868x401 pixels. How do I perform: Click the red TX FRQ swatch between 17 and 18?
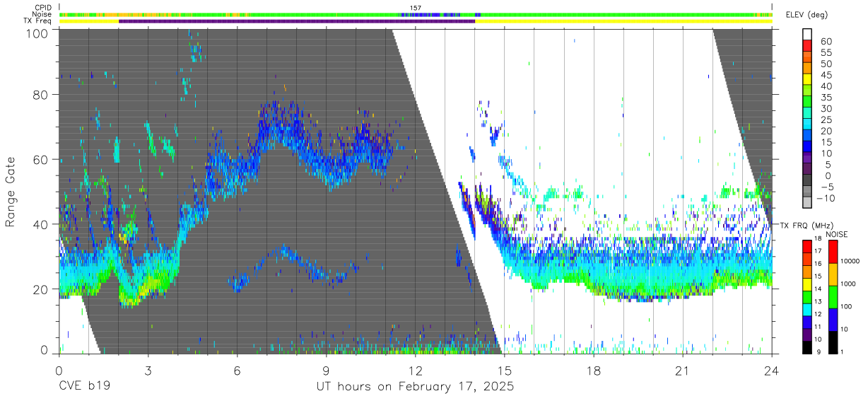pos(807,247)
